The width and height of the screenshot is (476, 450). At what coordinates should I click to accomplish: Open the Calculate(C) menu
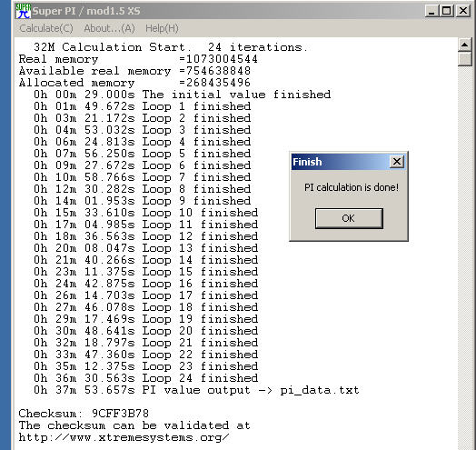46,28
